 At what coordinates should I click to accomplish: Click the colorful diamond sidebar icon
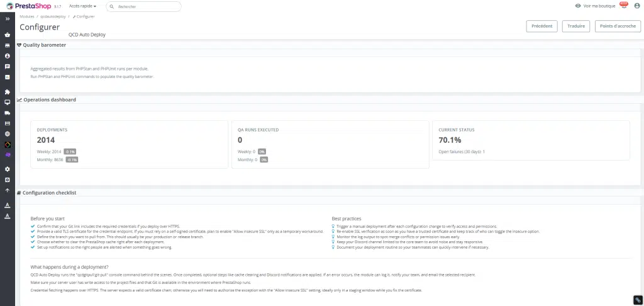[x=8, y=145]
